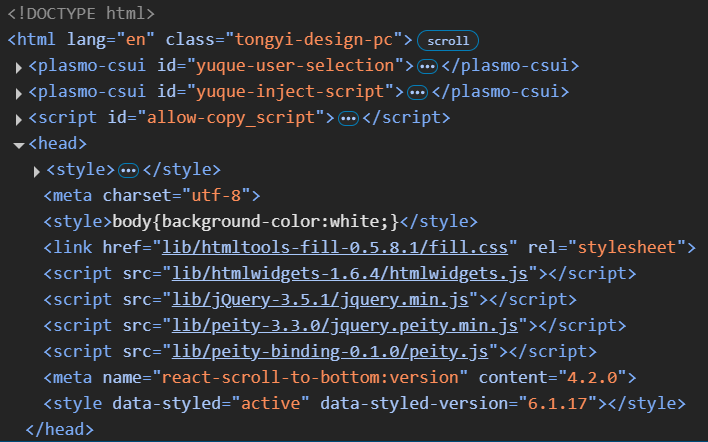This screenshot has width=708, height=442.
Task: Click the scroll badge next to html tag
Action: 447,41
